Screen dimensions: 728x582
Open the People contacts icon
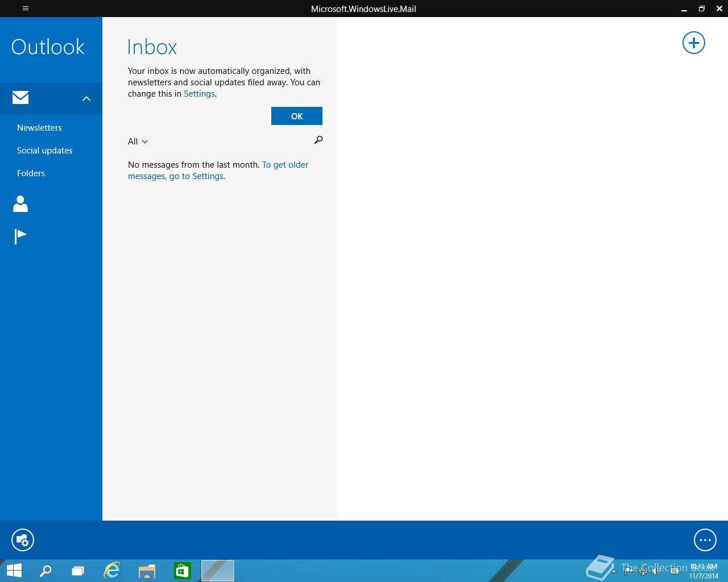click(x=20, y=204)
